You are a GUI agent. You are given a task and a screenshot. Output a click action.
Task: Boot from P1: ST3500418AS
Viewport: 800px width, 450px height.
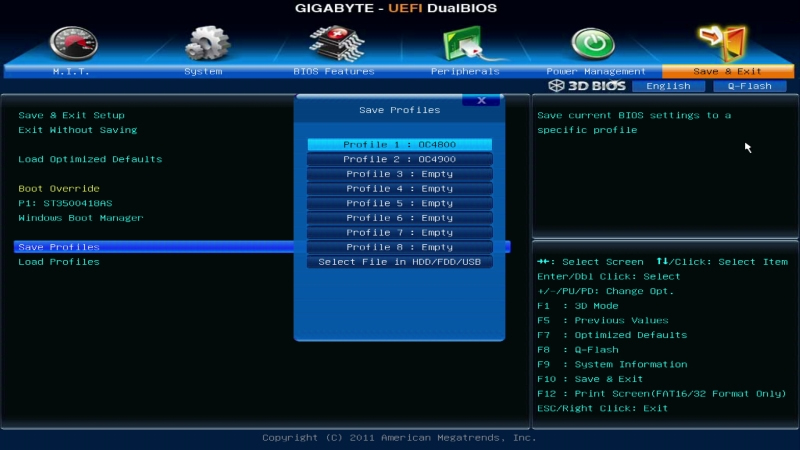pos(65,203)
